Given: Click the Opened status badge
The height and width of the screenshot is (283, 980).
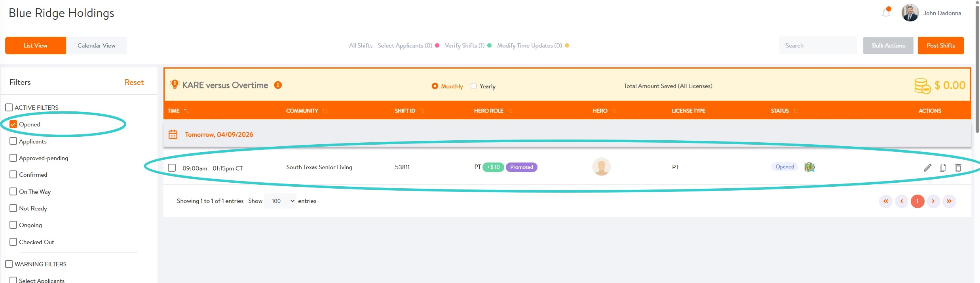Looking at the screenshot, I should [784, 167].
